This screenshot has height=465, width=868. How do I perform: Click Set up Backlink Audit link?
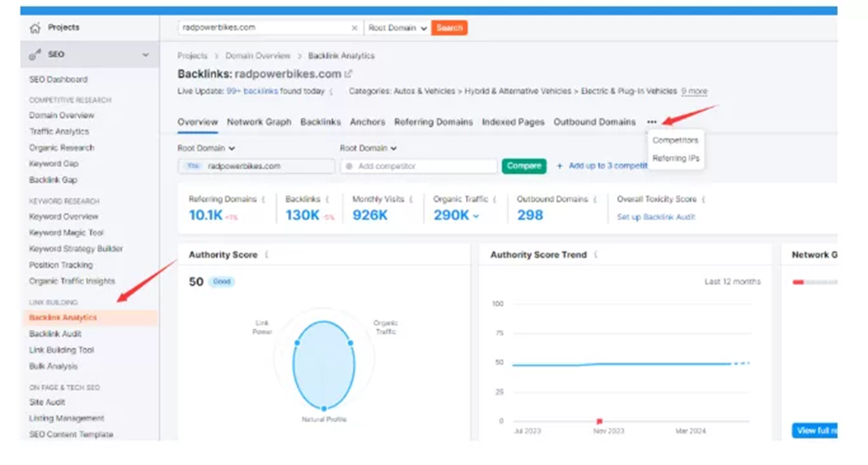[656, 217]
